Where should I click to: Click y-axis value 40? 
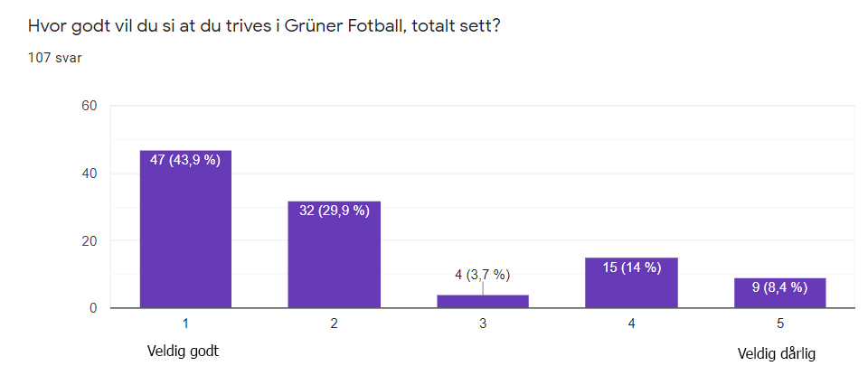coord(90,174)
